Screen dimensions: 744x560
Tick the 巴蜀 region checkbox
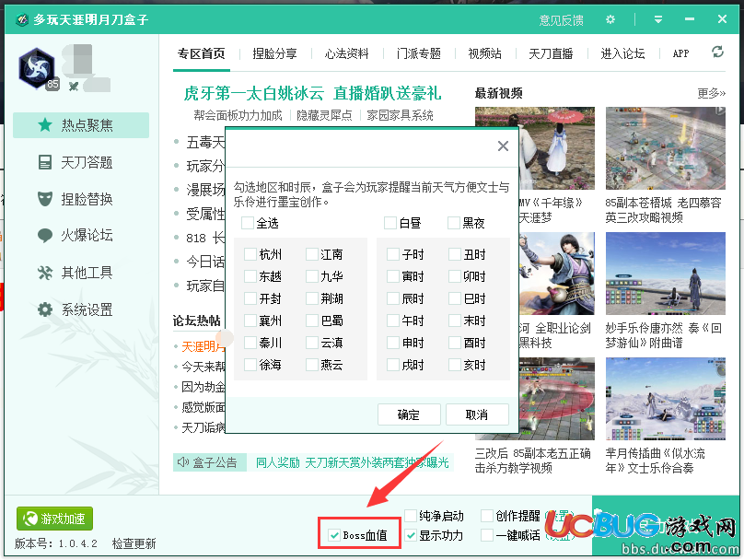click(x=312, y=321)
